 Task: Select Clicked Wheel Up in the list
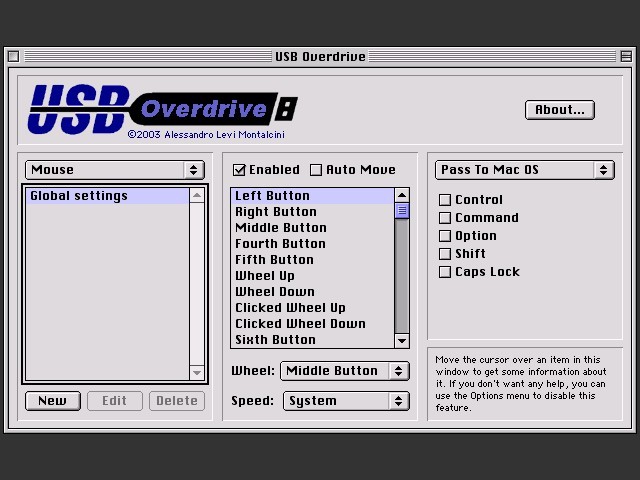click(x=313, y=308)
